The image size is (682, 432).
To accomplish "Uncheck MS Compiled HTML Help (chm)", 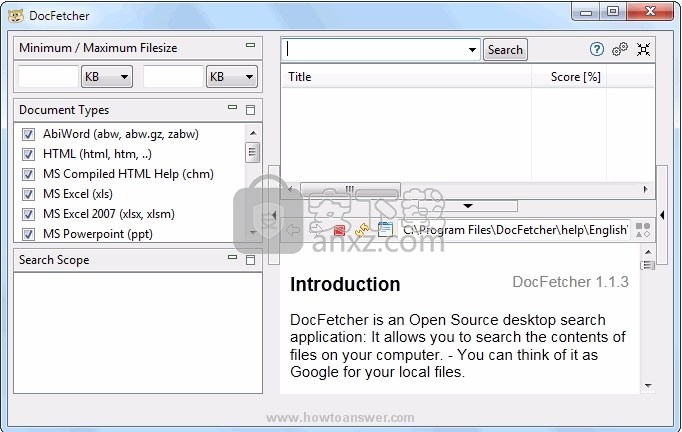I will coord(28,174).
